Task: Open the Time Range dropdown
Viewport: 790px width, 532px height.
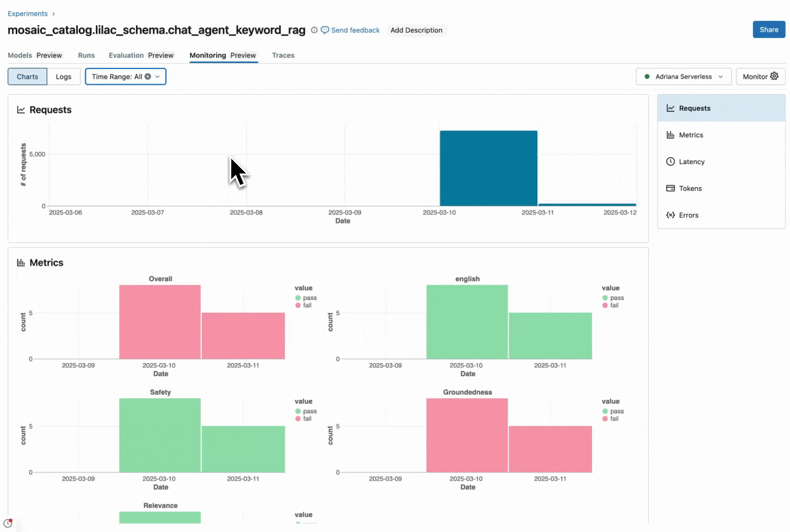Action: pos(126,77)
